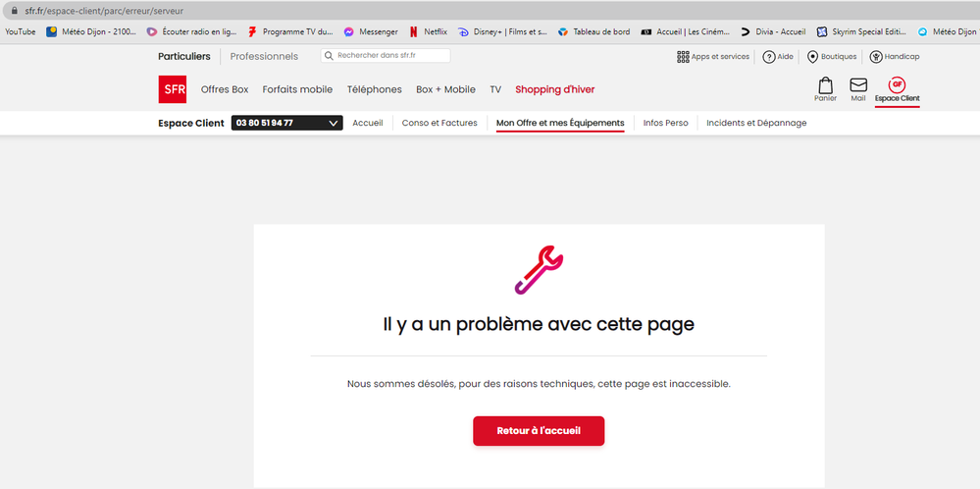Viewport: 980px width, 489px height.
Task: Open the Panier shopping bag icon
Action: pyautogui.click(x=825, y=86)
